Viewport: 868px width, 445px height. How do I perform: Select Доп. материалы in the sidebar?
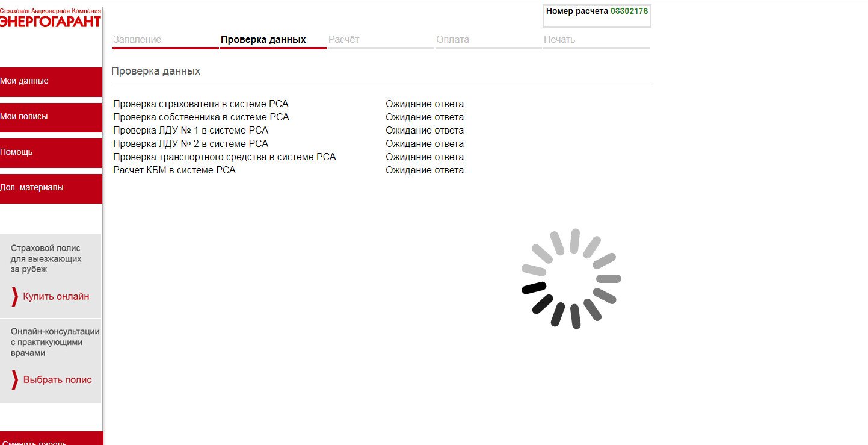[51, 188]
